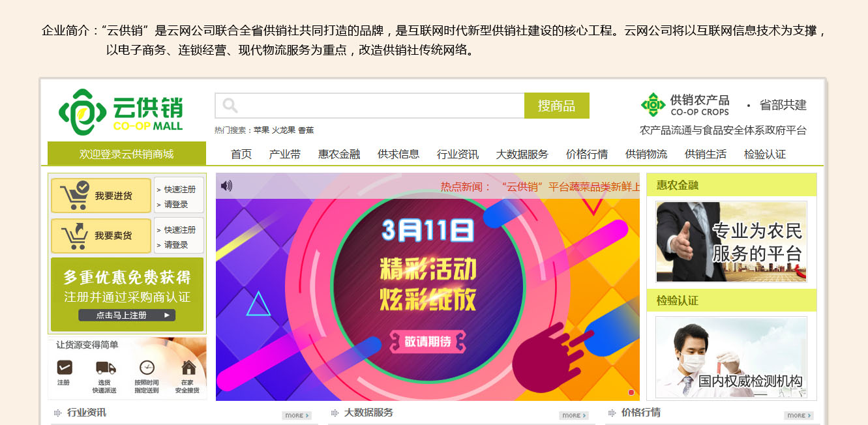Viewport: 868px width, 425px height.
Task: Click the 搜商品 search button
Action: [x=557, y=106]
